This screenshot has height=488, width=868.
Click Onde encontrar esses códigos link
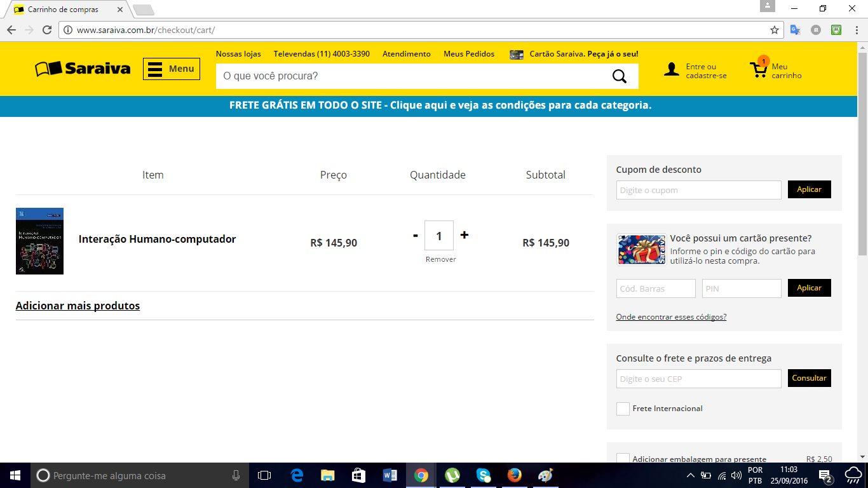[x=671, y=317]
